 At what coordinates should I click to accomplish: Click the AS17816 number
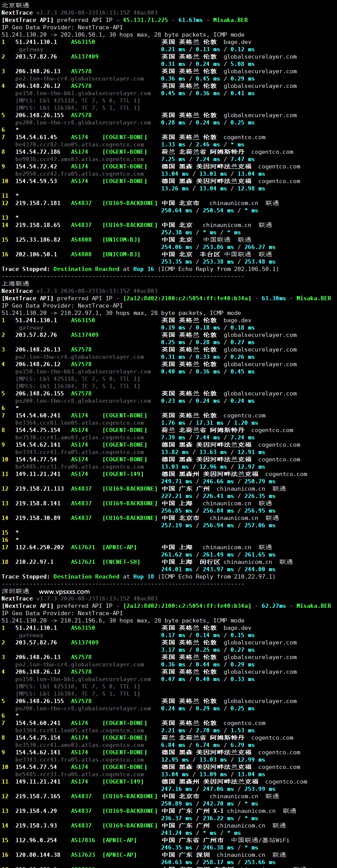click(x=83, y=840)
